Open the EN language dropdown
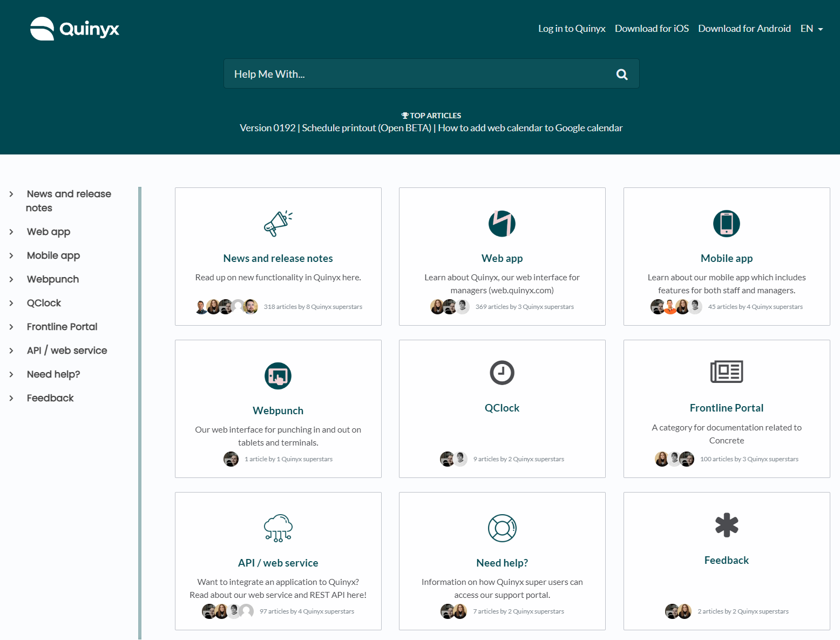 [811, 29]
